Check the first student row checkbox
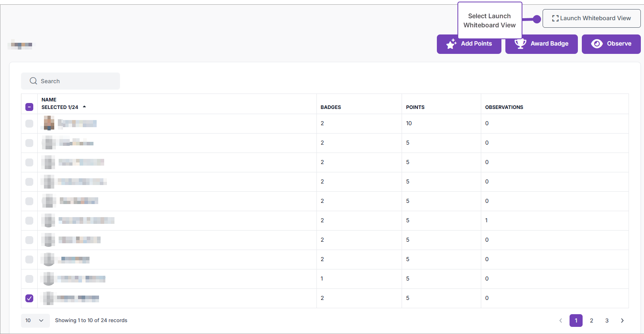Image resolution: width=644 pixels, height=334 pixels. pyautogui.click(x=29, y=124)
